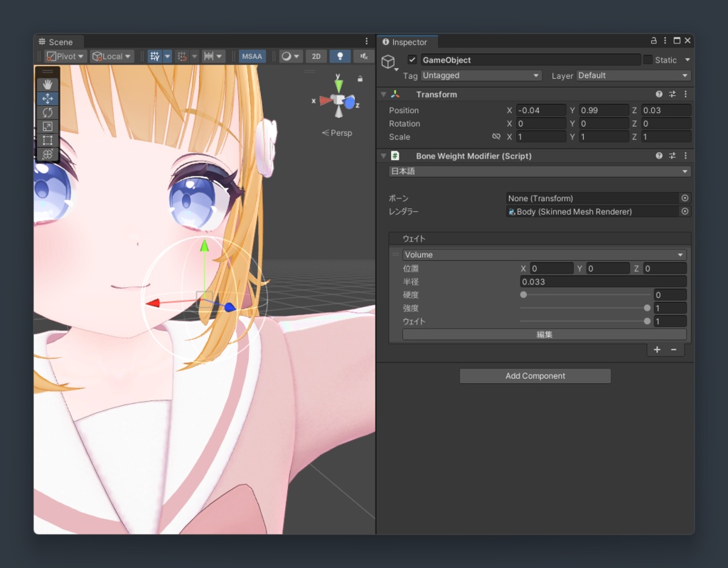Pick object for ボーン field
Image resolution: width=728 pixels, height=568 pixels.
[x=685, y=198]
